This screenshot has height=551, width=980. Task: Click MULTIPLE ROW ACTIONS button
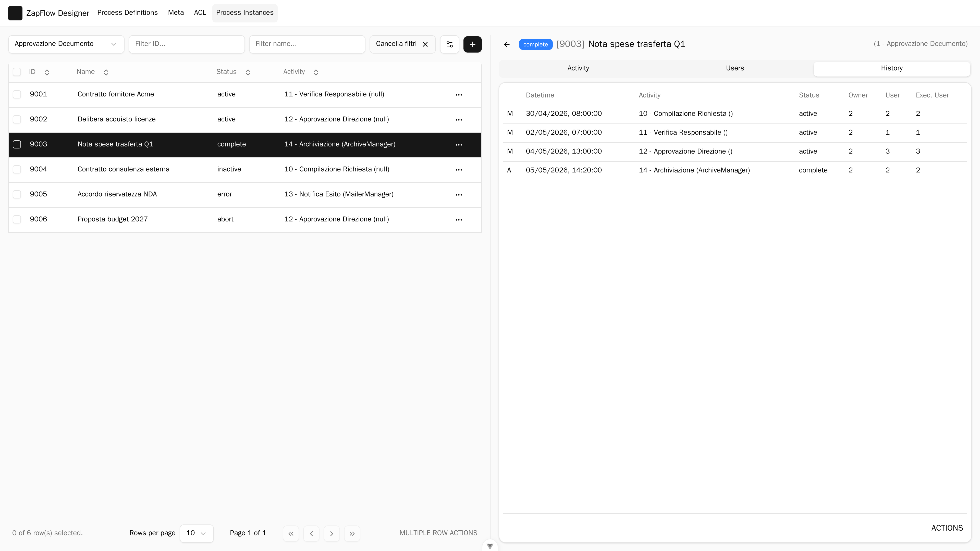point(438,533)
